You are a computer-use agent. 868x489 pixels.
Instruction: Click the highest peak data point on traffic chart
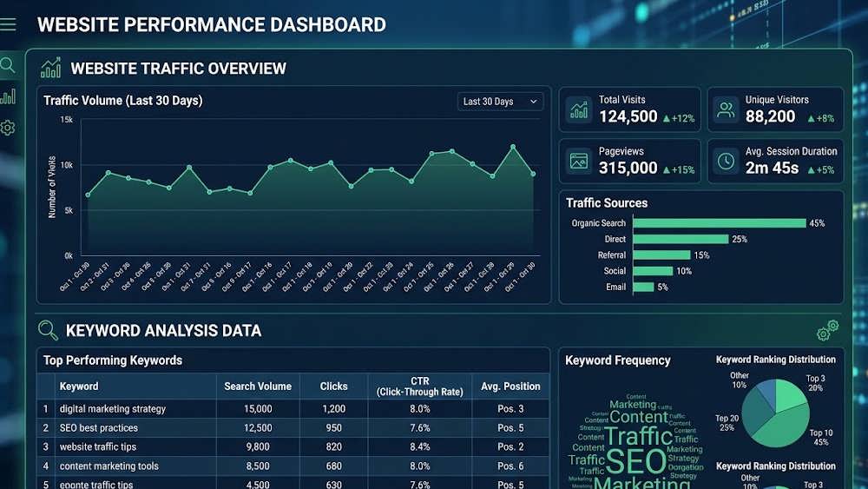click(513, 147)
